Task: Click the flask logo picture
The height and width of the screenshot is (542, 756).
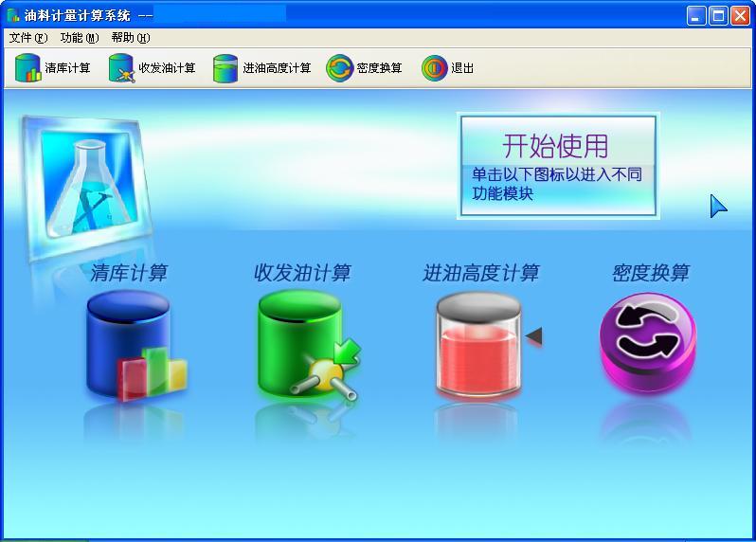Action: coord(87,188)
